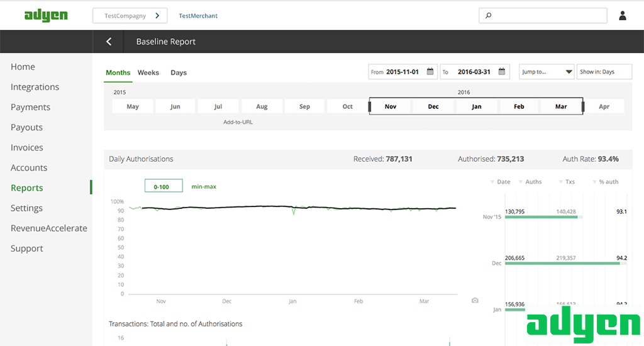Click the From date input field

[x=402, y=72]
